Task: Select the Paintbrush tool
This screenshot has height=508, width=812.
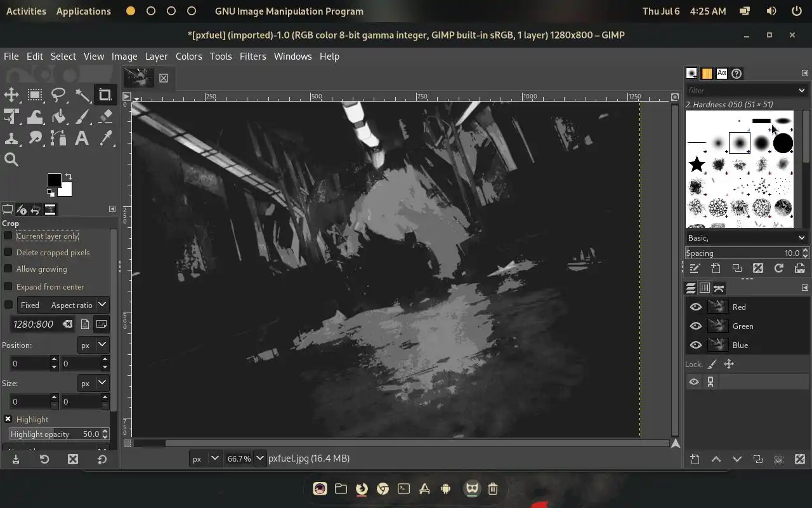Action: 82,117
